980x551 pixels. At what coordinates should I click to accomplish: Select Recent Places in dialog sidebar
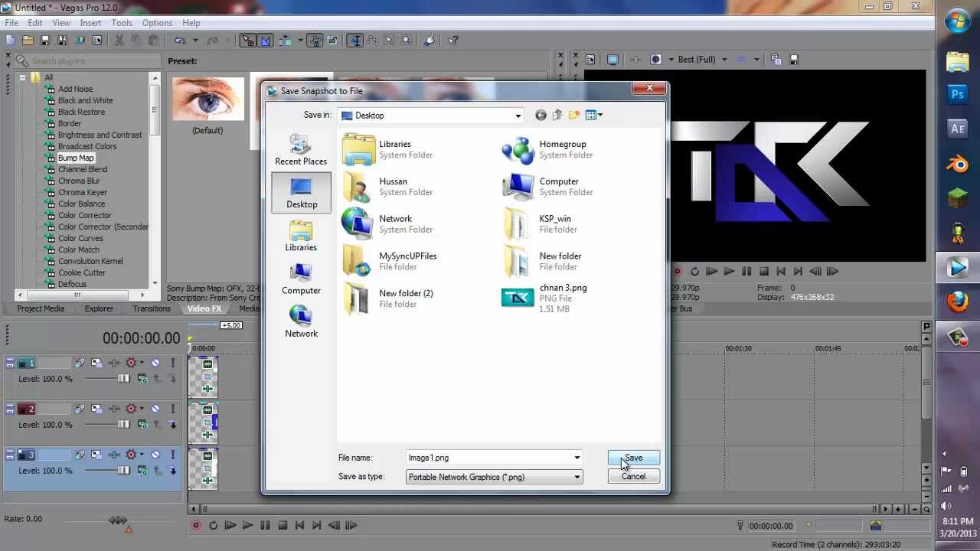(x=301, y=149)
